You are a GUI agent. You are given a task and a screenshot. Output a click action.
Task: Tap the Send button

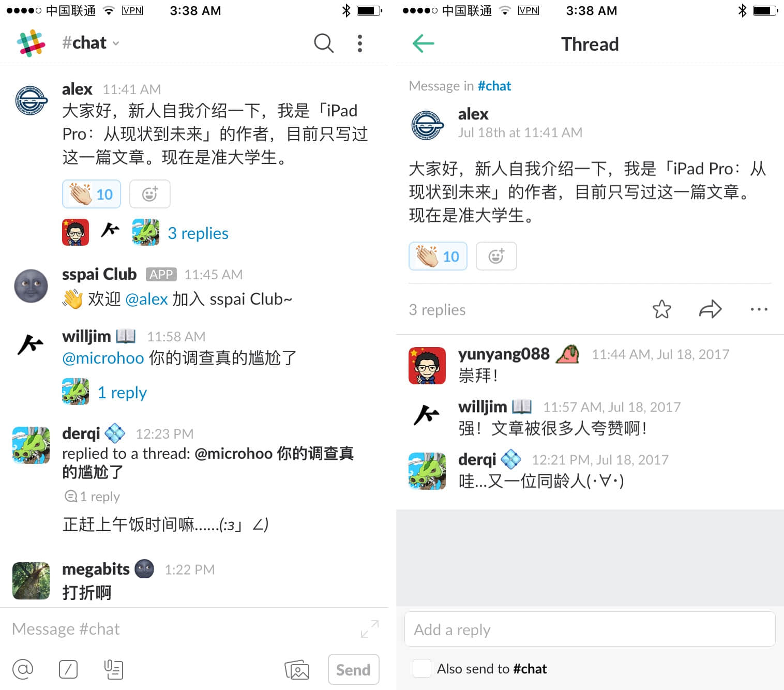coord(353,669)
